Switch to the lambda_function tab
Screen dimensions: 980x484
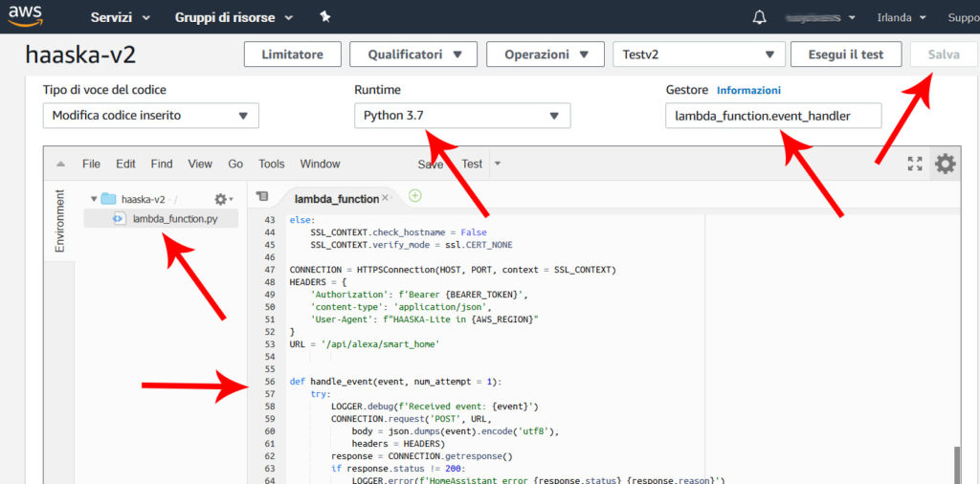(336, 199)
